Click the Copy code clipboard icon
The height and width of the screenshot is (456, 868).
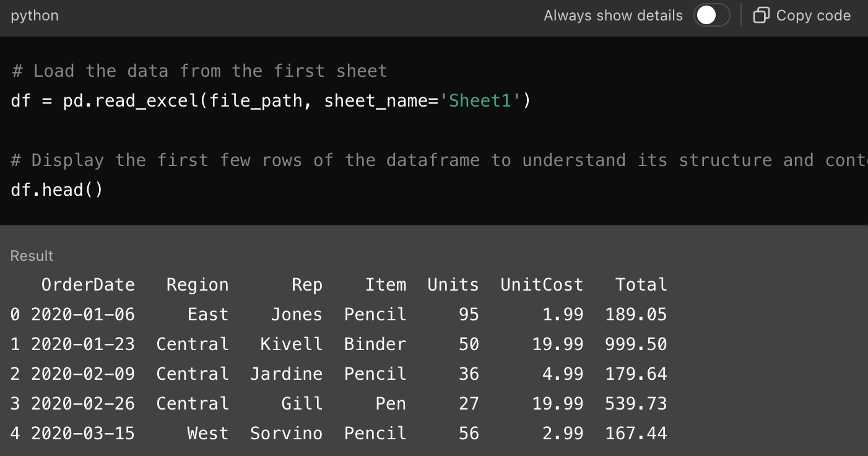[x=761, y=15]
